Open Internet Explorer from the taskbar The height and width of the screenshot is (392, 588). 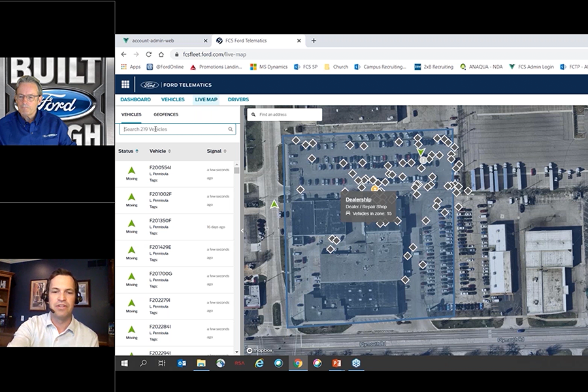[259, 363]
